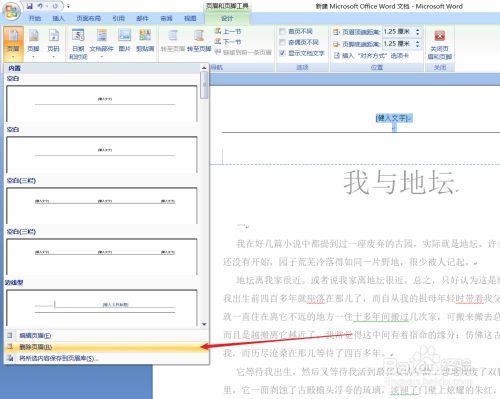Image resolution: width=500 pixels, height=399 pixels.
Task: Open the Customize Quick Access Toolbar arrow
Action: coord(68,6)
